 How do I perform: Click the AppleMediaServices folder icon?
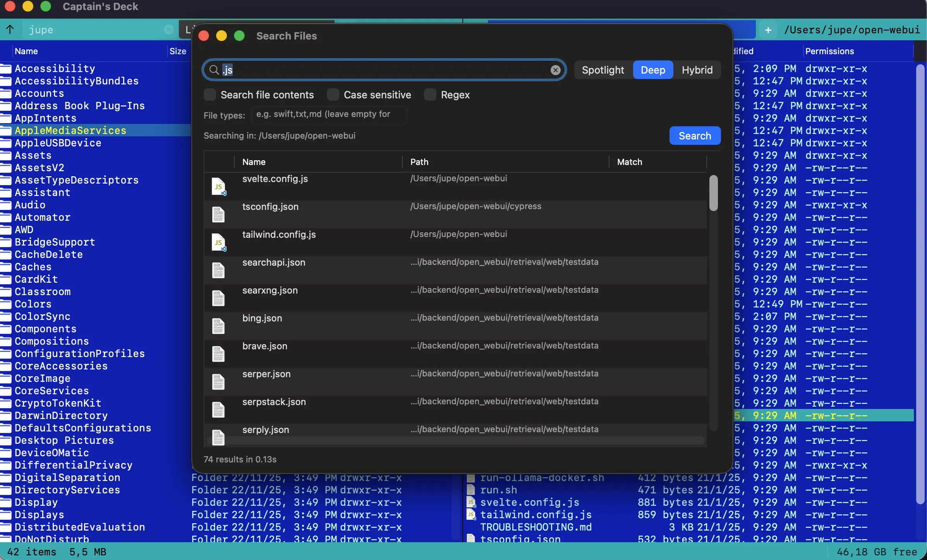(x=5, y=131)
